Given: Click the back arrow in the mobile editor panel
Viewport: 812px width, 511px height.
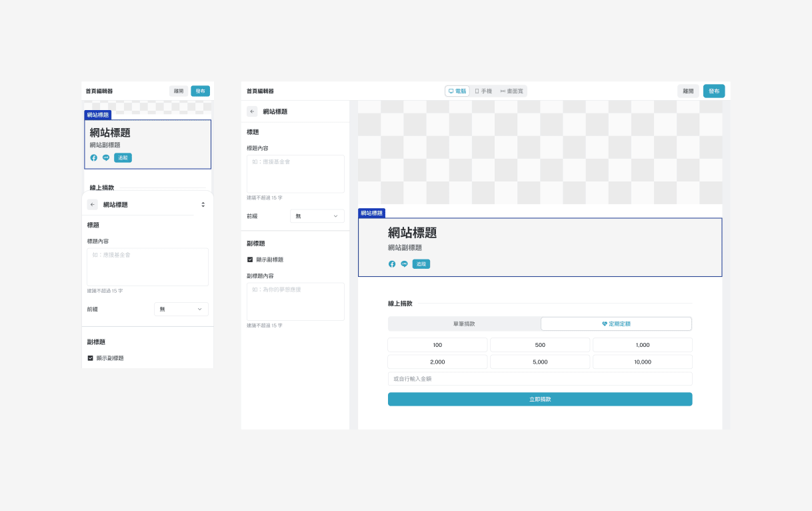Looking at the screenshot, I should point(93,205).
